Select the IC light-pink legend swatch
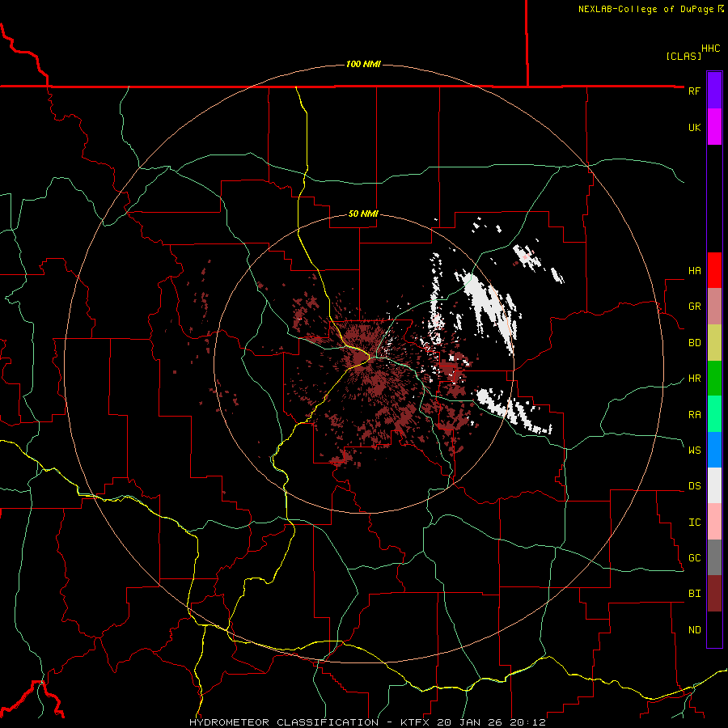 (714, 522)
